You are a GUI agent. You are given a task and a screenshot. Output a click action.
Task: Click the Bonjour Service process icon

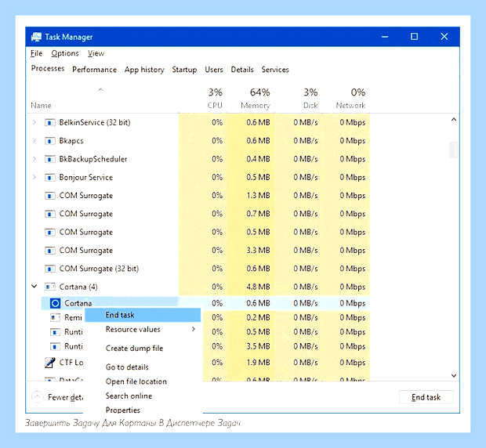(x=50, y=178)
